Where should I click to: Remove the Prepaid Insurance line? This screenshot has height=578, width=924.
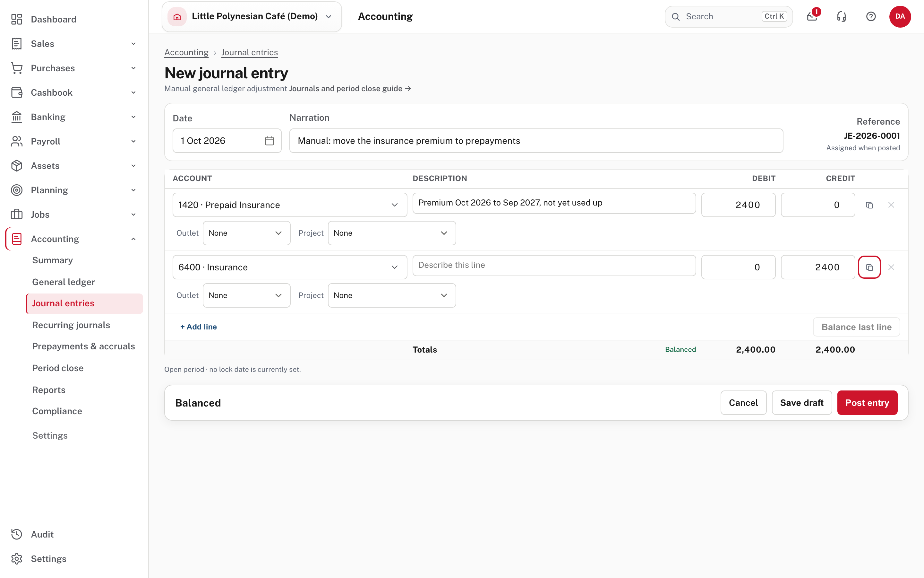click(891, 205)
